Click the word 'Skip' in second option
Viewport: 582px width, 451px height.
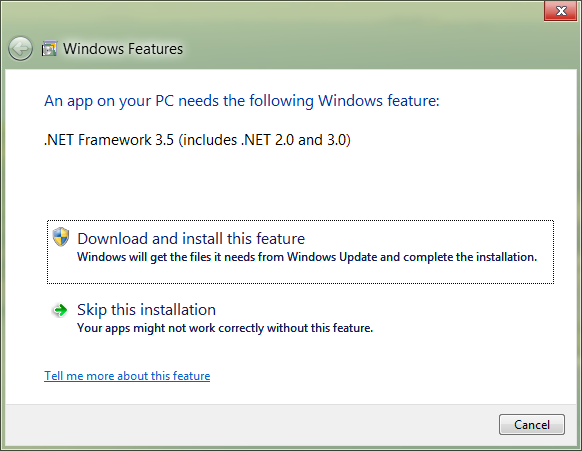click(92, 310)
